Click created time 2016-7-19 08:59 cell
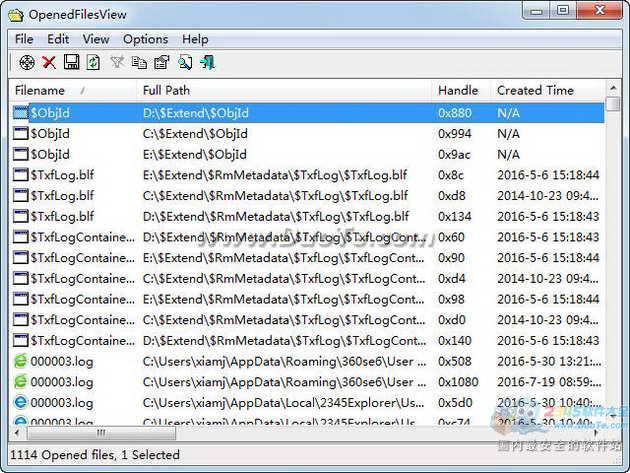 click(549, 382)
